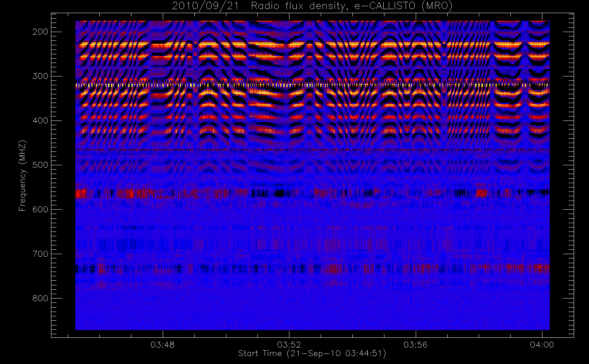
Task: Click the '03:48' time tick label
Action: click(x=162, y=344)
